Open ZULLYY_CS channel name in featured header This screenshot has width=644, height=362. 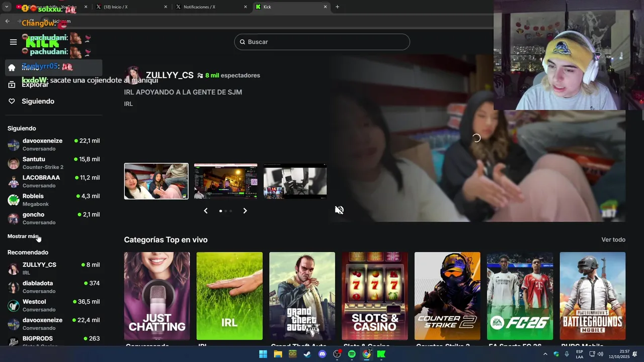click(x=170, y=75)
